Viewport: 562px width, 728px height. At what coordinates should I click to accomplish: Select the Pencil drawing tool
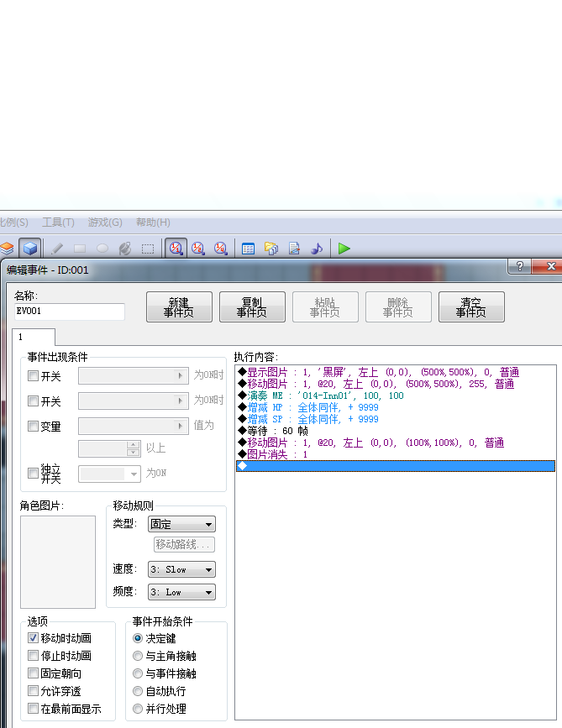tap(57, 249)
